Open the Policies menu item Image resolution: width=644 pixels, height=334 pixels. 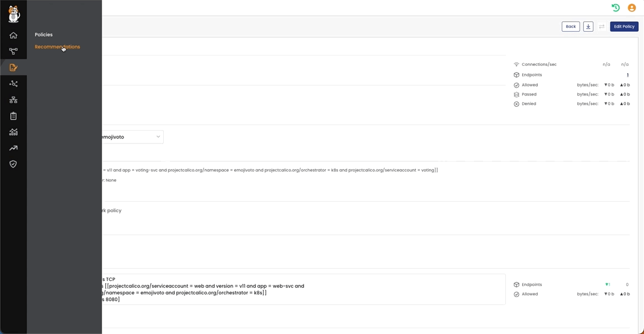click(44, 35)
